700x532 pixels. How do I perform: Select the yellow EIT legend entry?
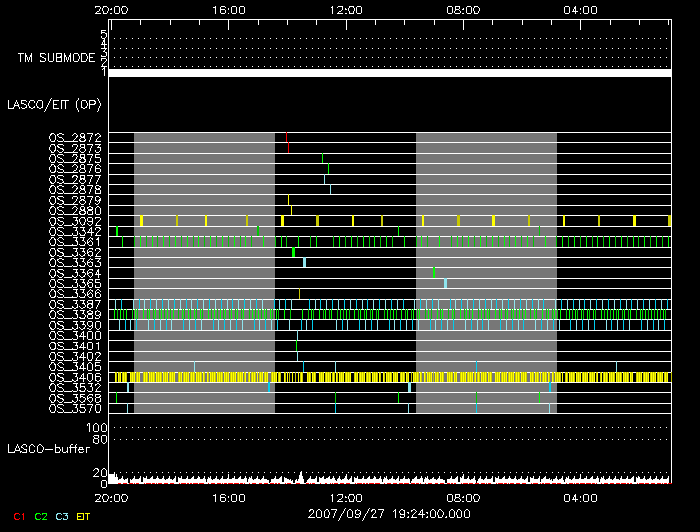coord(83,516)
